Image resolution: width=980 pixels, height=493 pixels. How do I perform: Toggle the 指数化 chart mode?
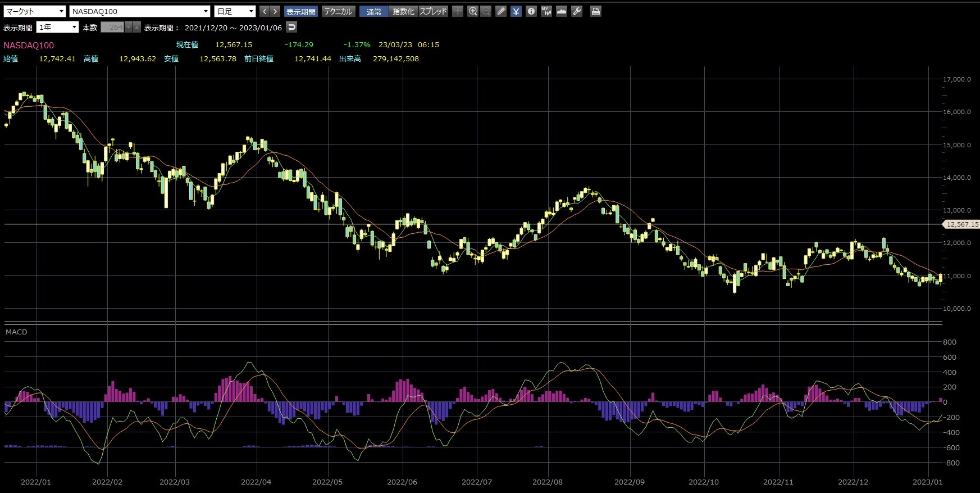403,11
